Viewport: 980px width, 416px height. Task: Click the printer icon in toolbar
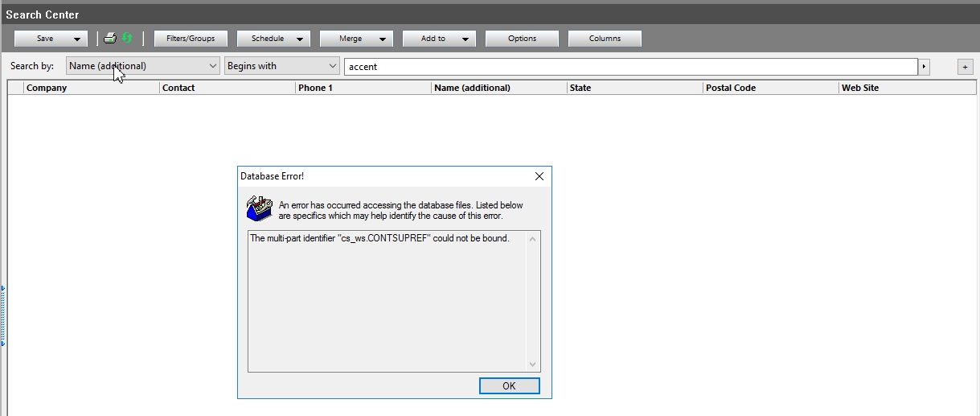110,39
